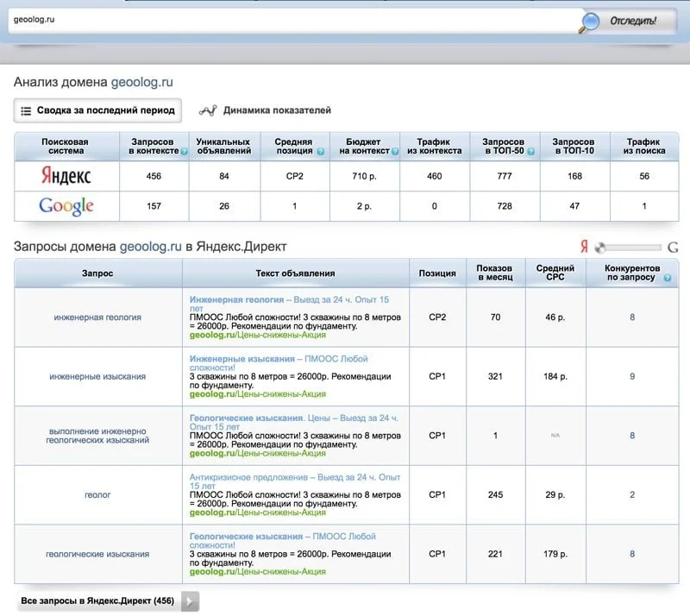
Task: Click position CP2 in инженерная геология row
Action: (437, 317)
